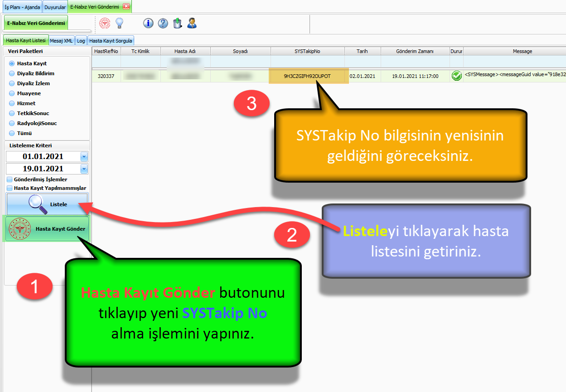Sort by the Tc Kimlik column header

tap(140, 51)
